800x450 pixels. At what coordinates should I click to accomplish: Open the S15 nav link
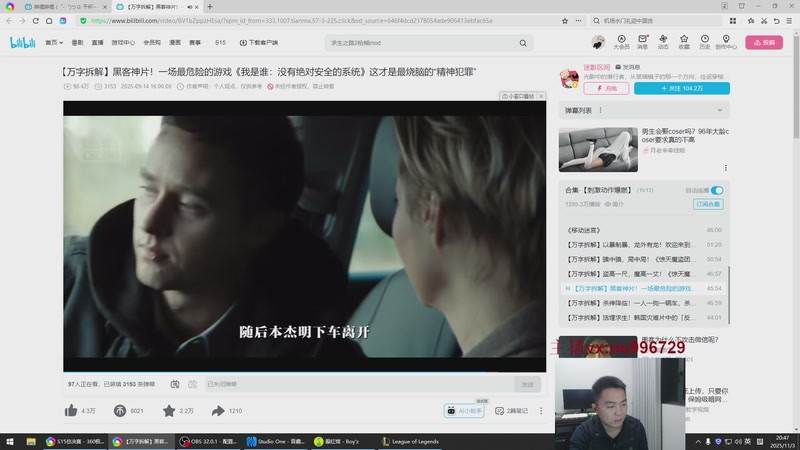[220, 43]
